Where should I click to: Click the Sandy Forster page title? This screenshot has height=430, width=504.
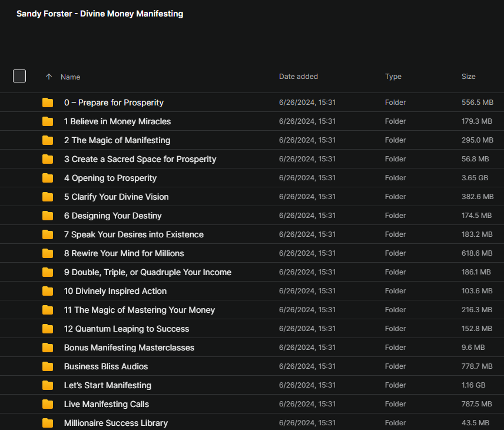(x=100, y=14)
